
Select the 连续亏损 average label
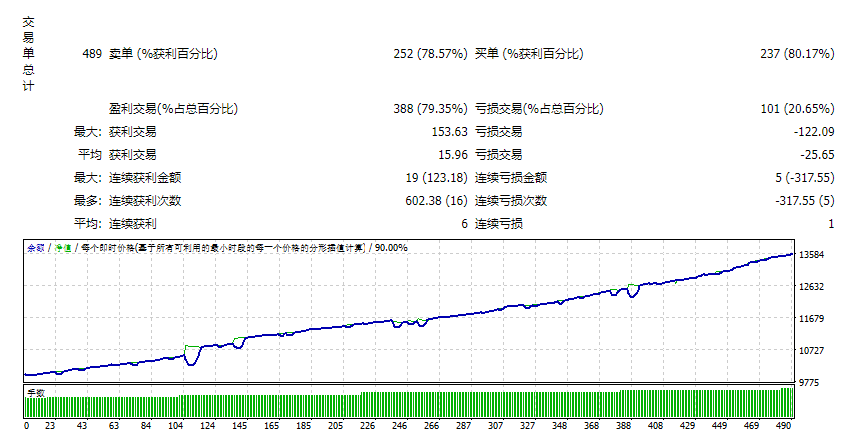pyautogui.click(x=499, y=223)
